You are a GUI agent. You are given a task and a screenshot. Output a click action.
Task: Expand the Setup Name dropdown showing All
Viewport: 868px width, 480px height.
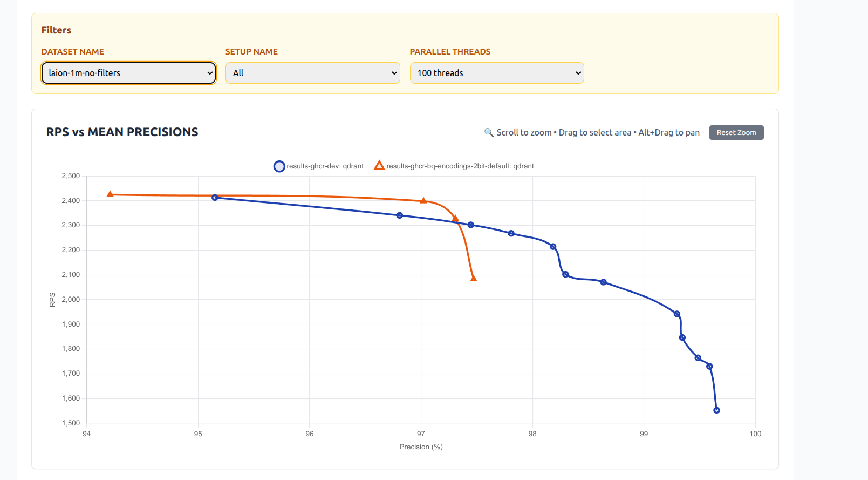click(312, 73)
